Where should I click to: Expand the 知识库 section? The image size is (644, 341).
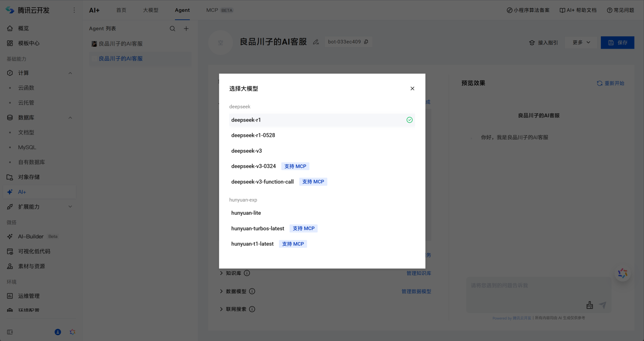pos(221,273)
